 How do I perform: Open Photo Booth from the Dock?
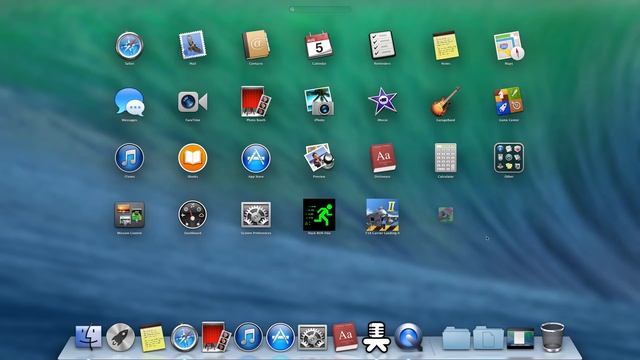coord(216,337)
